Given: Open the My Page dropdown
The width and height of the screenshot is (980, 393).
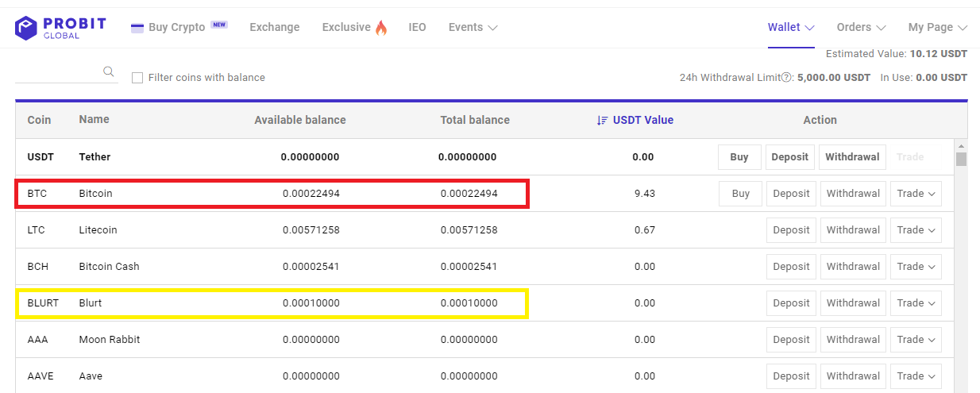Looking at the screenshot, I should (x=938, y=27).
